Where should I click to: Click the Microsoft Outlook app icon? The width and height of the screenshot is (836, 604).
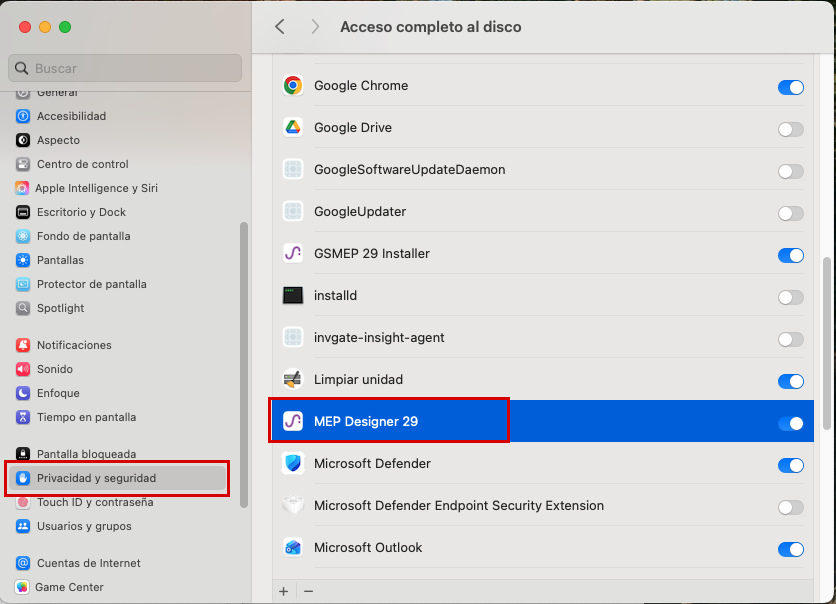click(293, 548)
